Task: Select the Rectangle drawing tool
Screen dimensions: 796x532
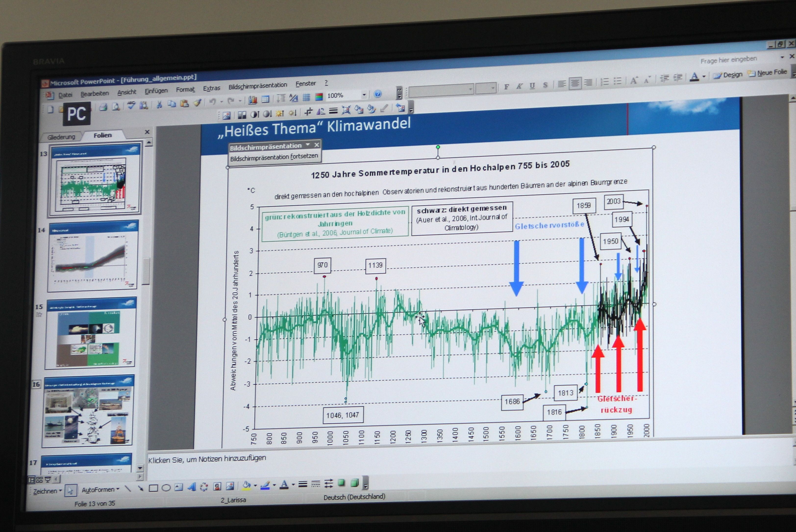Action: [x=153, y=488]
